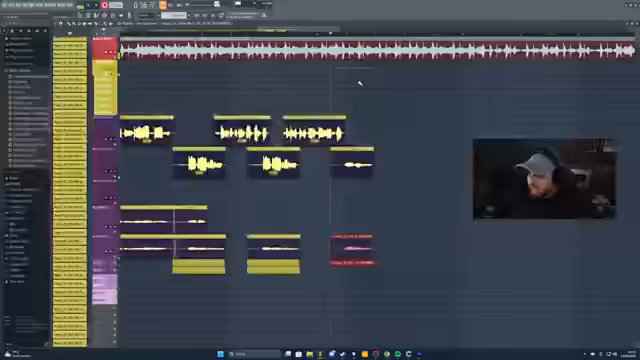Select the yellow track header below the red track
The width and height of the screenshot is (640, 360).
click(105, 87)
